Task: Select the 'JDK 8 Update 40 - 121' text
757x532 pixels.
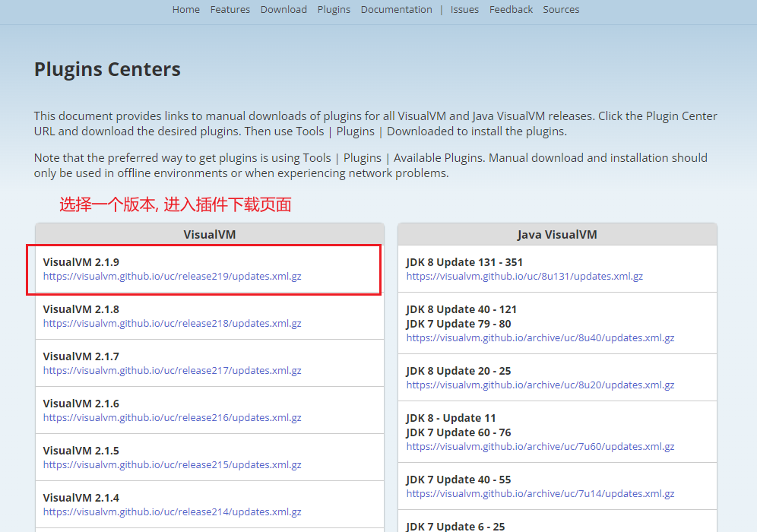Action: pyautogui.click(x=461, y=309)
